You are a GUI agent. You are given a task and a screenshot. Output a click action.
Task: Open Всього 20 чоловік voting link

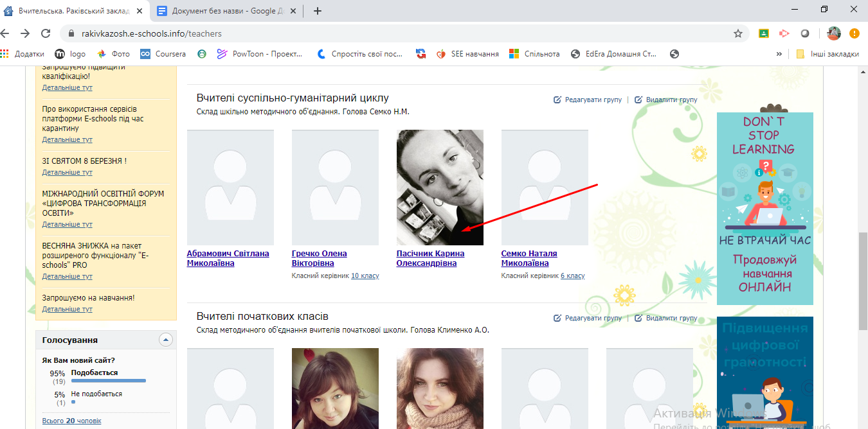point(71,421)
